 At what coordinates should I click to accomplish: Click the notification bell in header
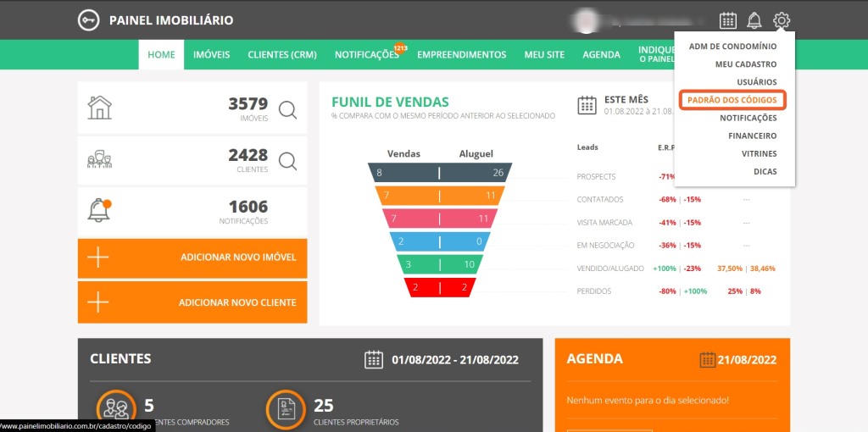(x=754, y=20)
